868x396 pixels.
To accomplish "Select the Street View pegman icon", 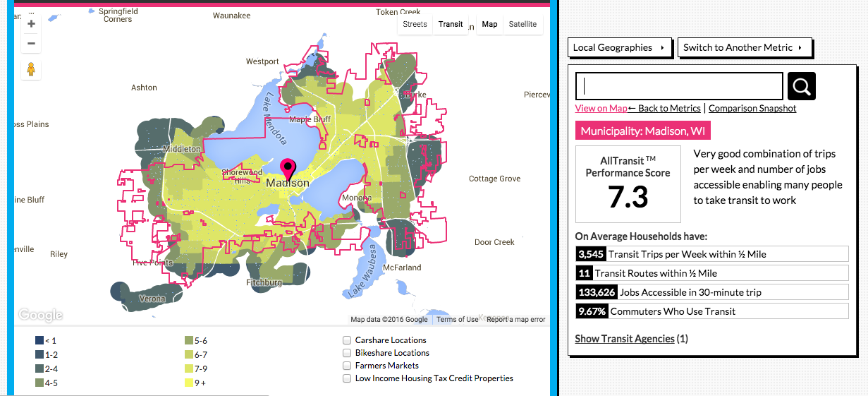I will point(31,70).
